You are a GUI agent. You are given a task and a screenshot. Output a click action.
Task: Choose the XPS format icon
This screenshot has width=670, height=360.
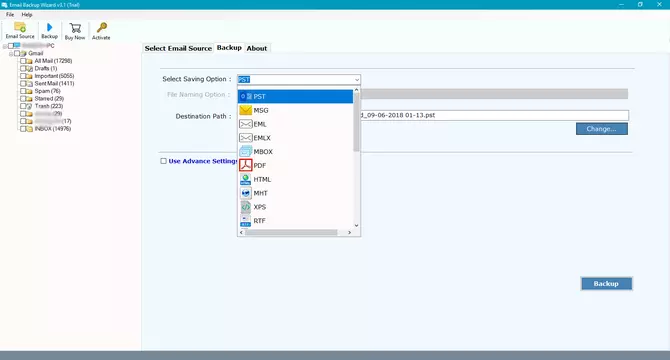(x=246, y=207)
